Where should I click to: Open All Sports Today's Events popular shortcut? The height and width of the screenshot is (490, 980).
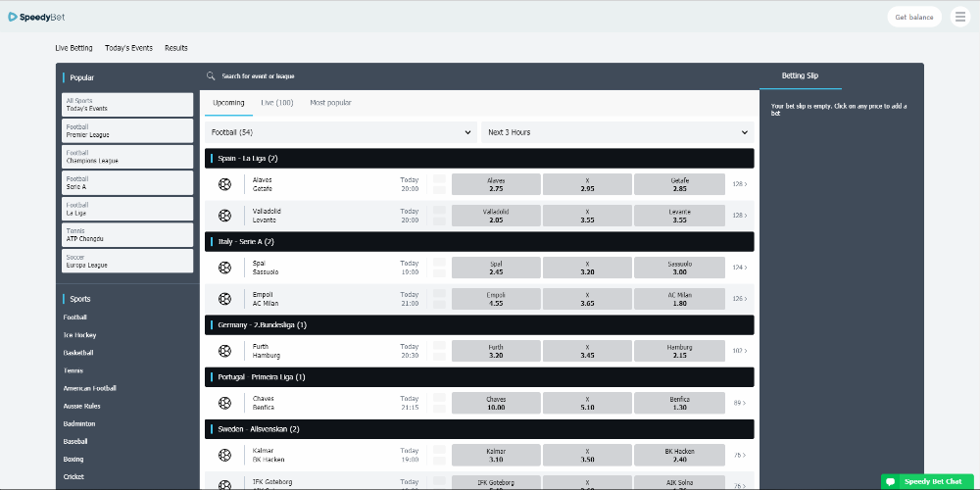point(127,105)
